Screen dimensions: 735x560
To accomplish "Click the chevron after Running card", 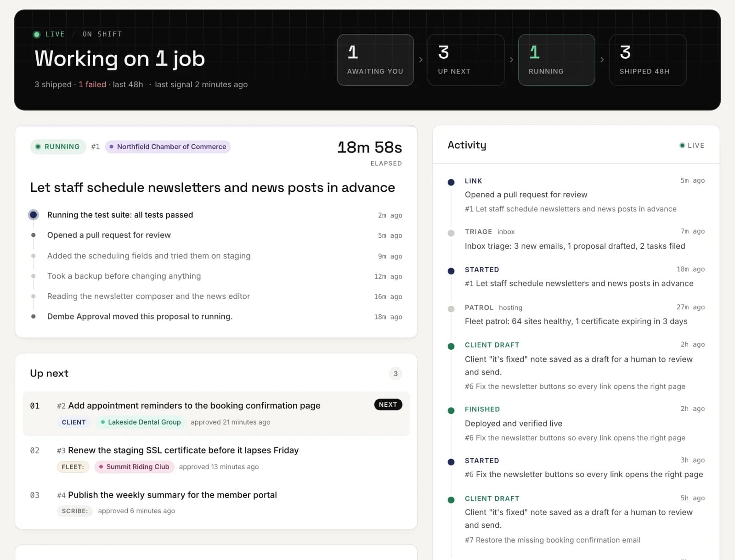I will 602,60.
